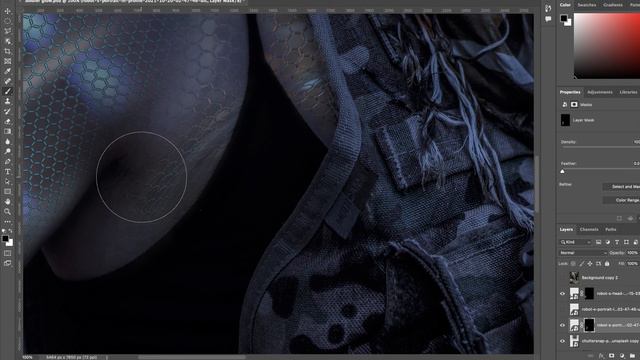640x360 pixels.
Task: Filter layers for adjustment layers
Action: [608, 242]
